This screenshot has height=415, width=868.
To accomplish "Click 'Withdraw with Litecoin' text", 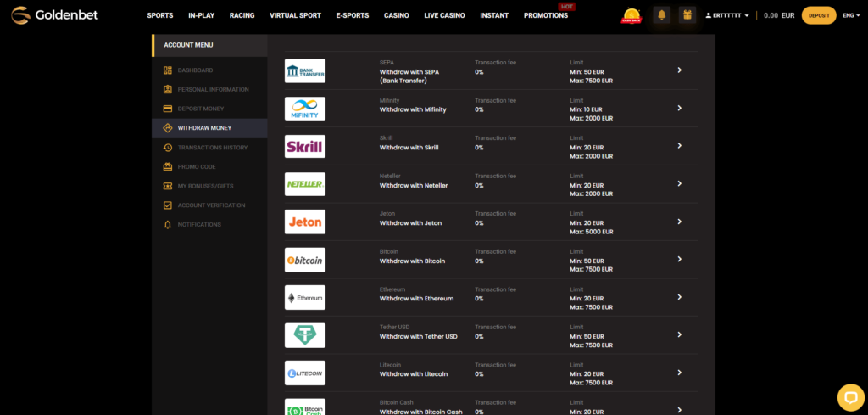I will click(x=413, y=374).
